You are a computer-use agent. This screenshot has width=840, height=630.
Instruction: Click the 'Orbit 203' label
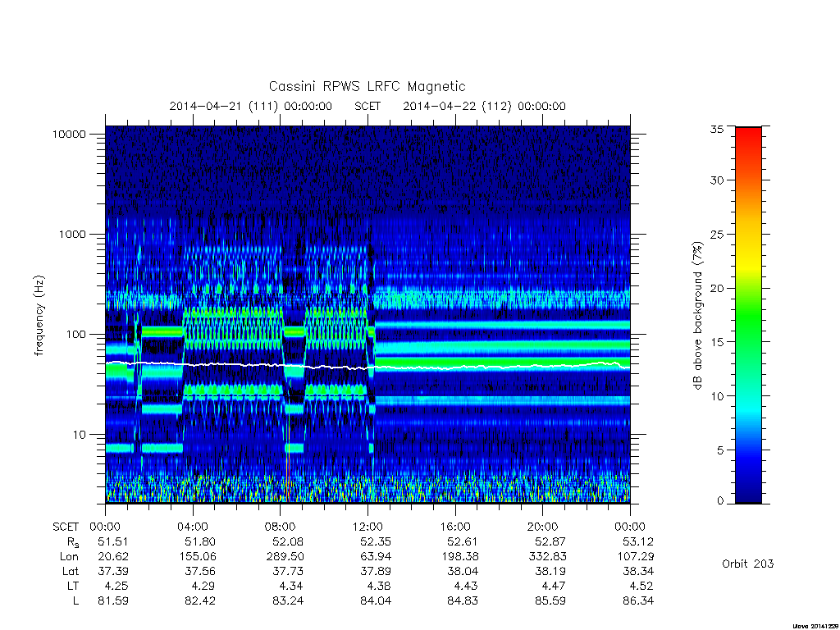(748, 564)
